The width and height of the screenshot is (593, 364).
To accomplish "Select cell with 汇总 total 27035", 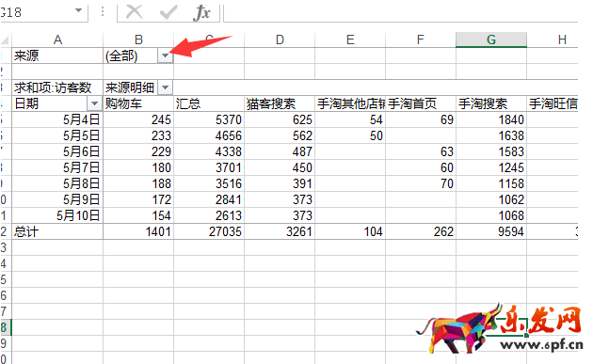I will [209, 231].
